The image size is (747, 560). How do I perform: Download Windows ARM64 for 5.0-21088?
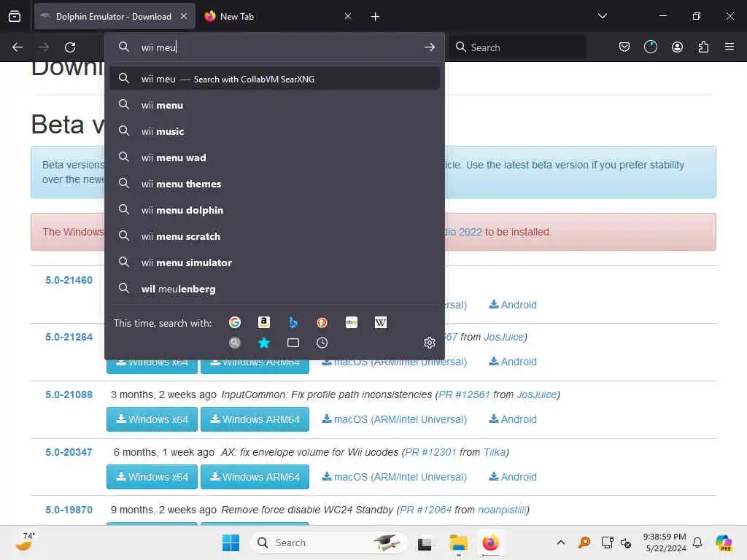pyautogui.click(x=255, y=419)
